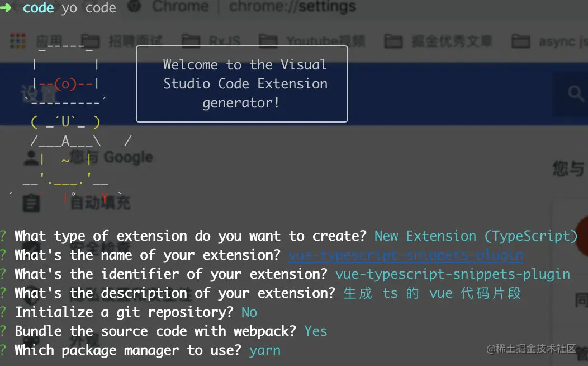Click the What's the description prompt line

(175, 293)
